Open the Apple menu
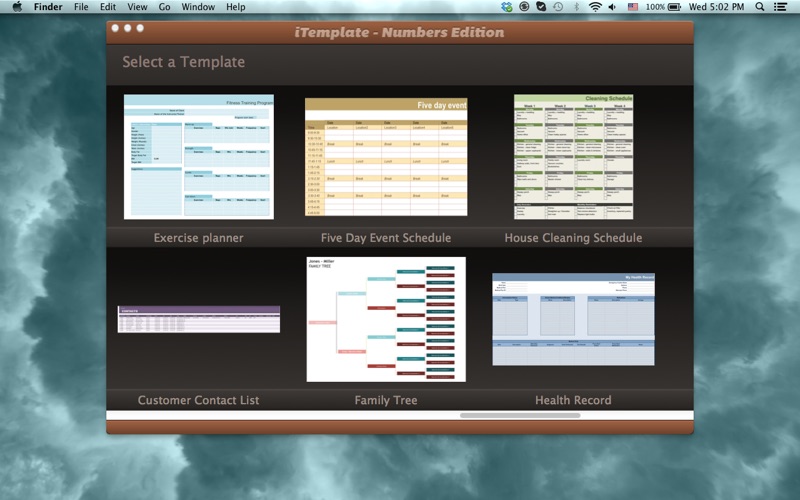800x500 pixels. (x=17, y=7)
